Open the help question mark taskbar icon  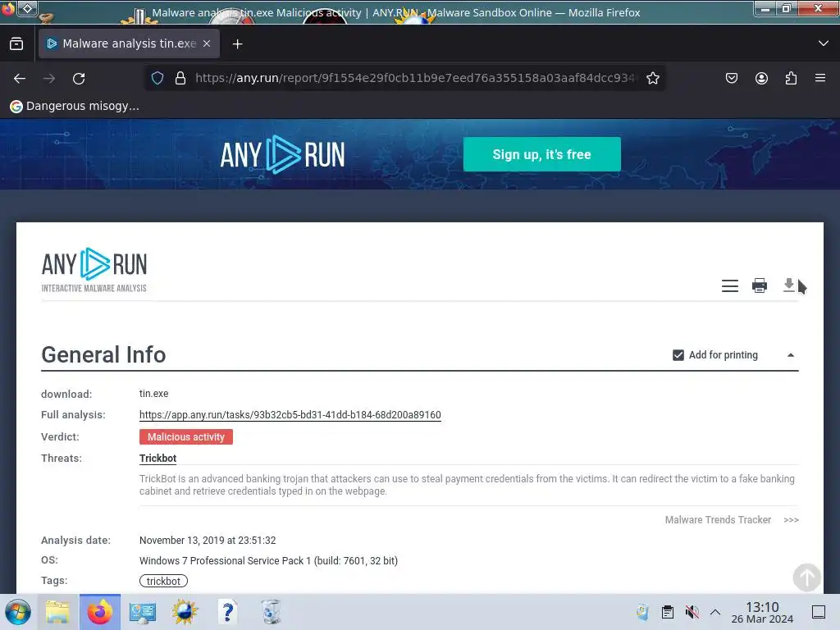pos(228,612)
